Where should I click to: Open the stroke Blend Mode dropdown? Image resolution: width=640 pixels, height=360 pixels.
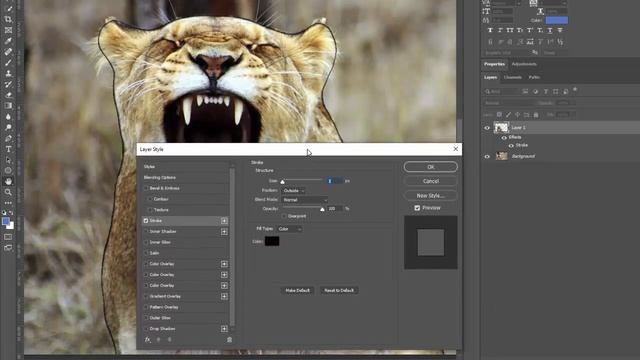(x=304, y=200)
